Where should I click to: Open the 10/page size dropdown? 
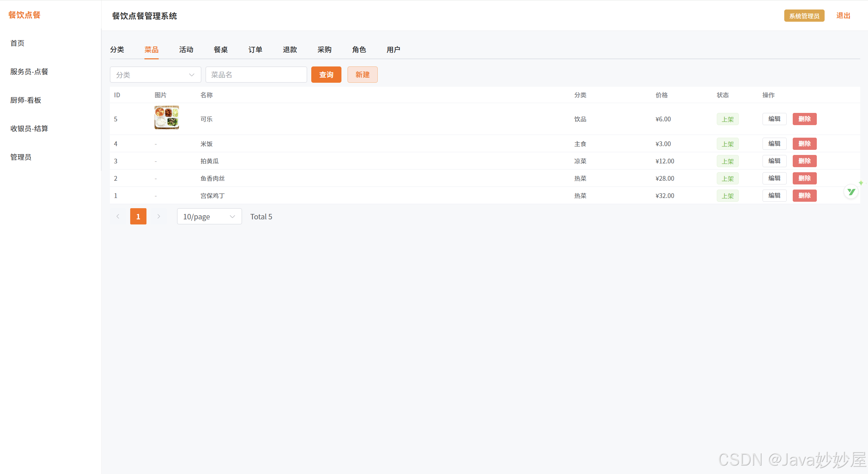[209, 216]
